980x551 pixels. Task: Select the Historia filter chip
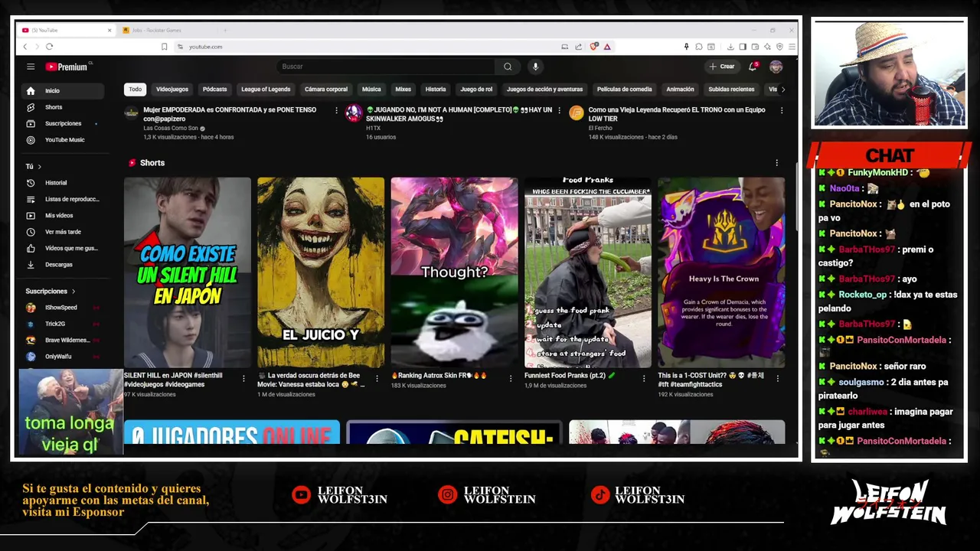pyautogui.click(x=436, y=90)
